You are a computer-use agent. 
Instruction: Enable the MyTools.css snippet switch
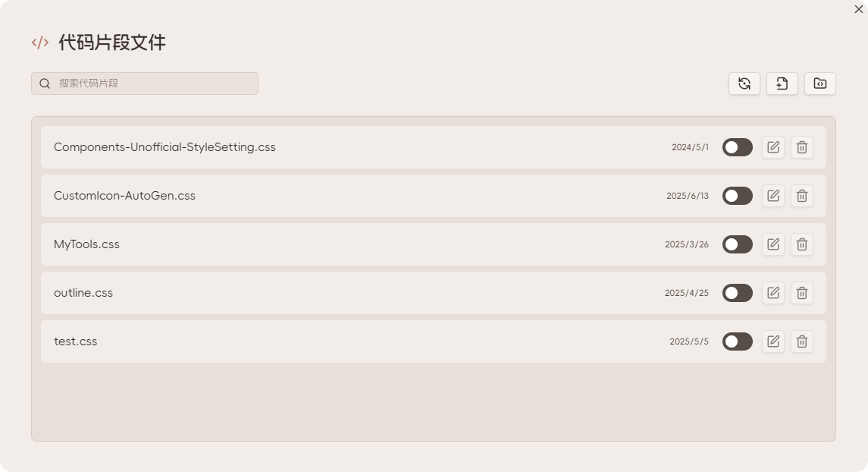point(737,244)
